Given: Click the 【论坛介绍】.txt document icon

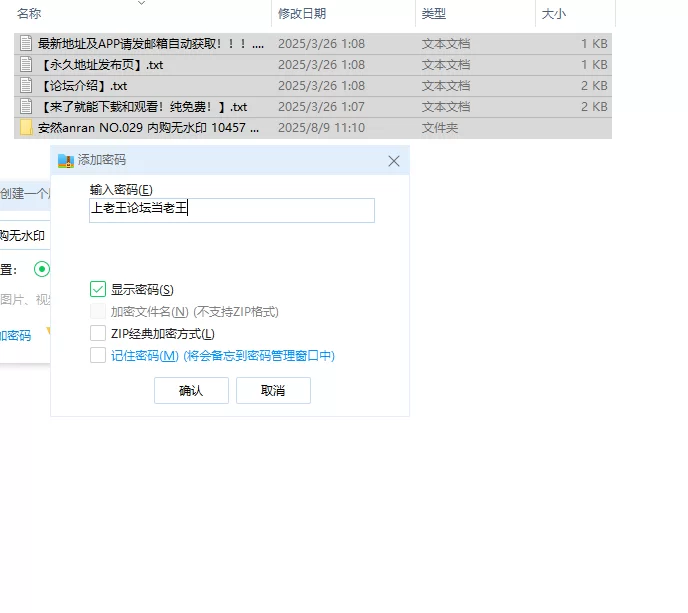Looking at the screenshot, I should 27,86.
